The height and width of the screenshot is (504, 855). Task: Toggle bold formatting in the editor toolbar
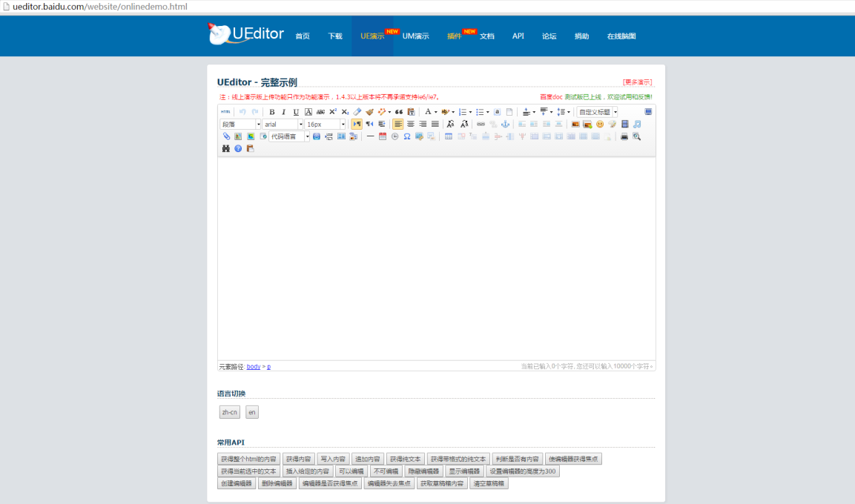(x=272, y=112)
